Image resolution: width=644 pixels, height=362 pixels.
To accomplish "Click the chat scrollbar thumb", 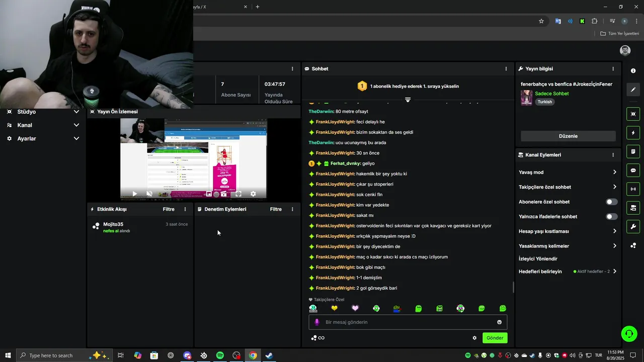I will click(513, 288).
